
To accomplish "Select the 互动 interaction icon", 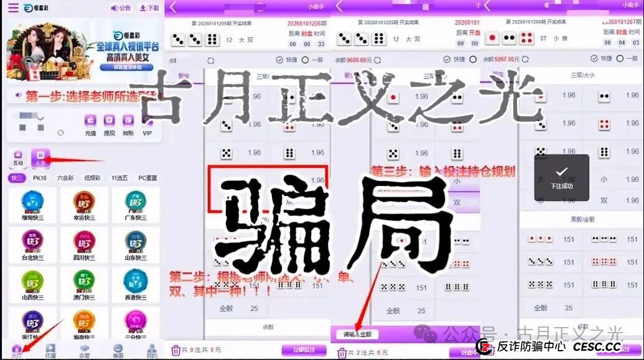I will (x=17, y=155).
